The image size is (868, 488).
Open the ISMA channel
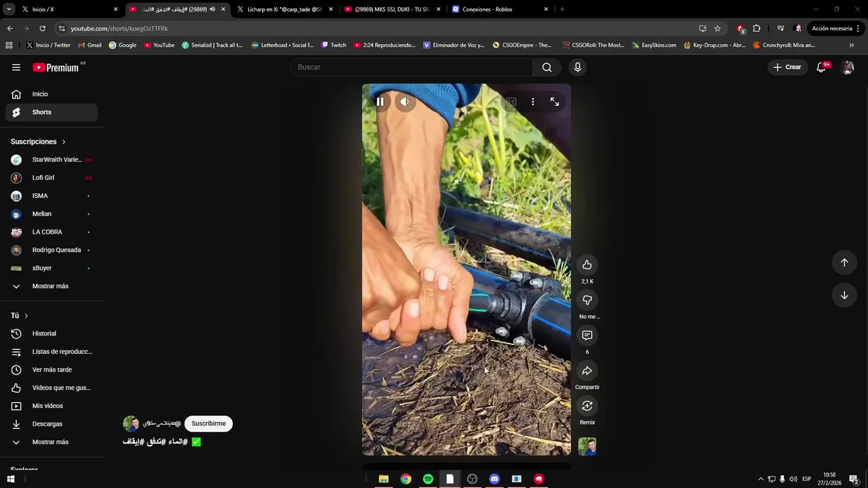tap(52, 196)
